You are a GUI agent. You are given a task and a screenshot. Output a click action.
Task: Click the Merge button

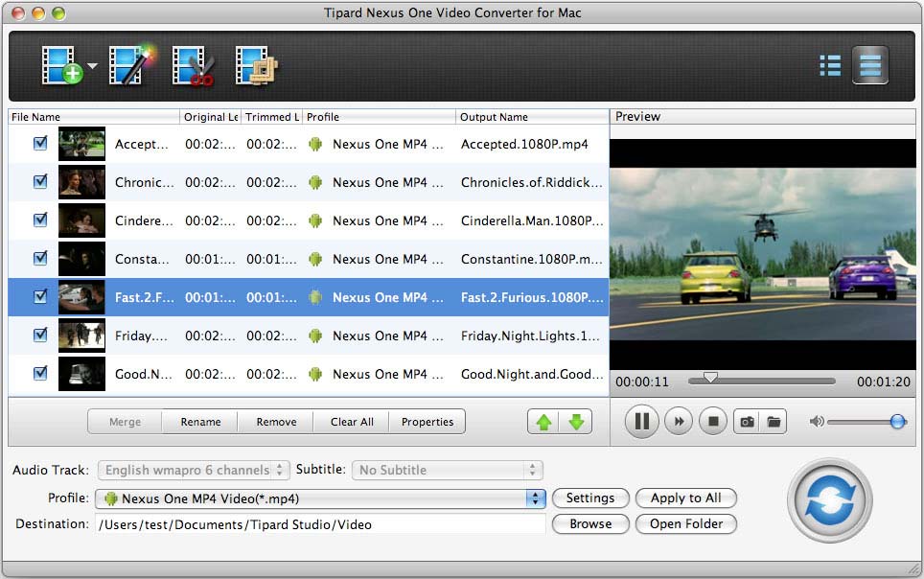(125, 422)
